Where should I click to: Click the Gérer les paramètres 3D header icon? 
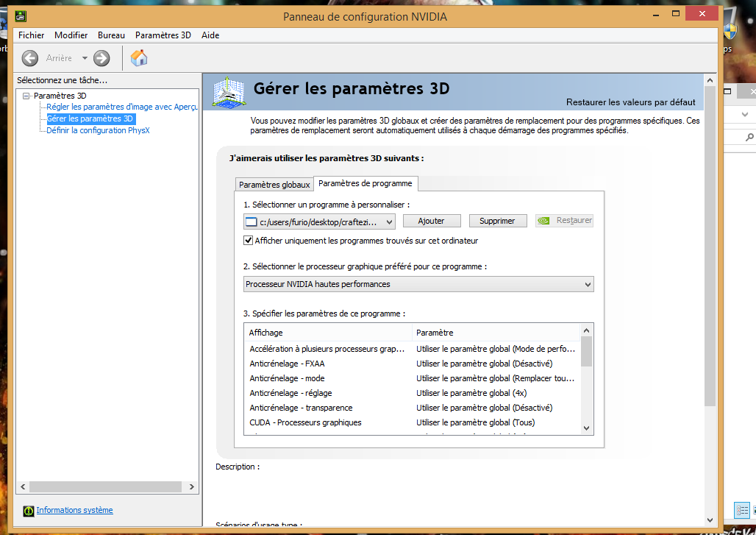click(x=229, y=92)
